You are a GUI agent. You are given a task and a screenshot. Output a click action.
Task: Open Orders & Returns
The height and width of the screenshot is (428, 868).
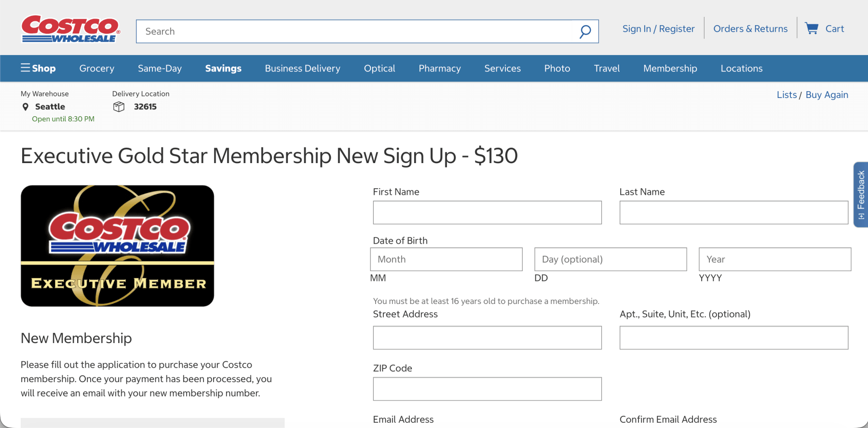tap(750, 29)
